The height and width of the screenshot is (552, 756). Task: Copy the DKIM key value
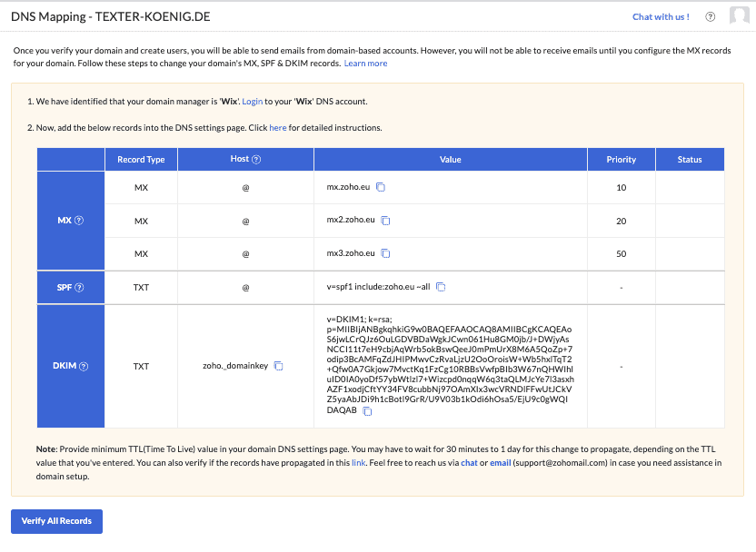click(367, 411)
